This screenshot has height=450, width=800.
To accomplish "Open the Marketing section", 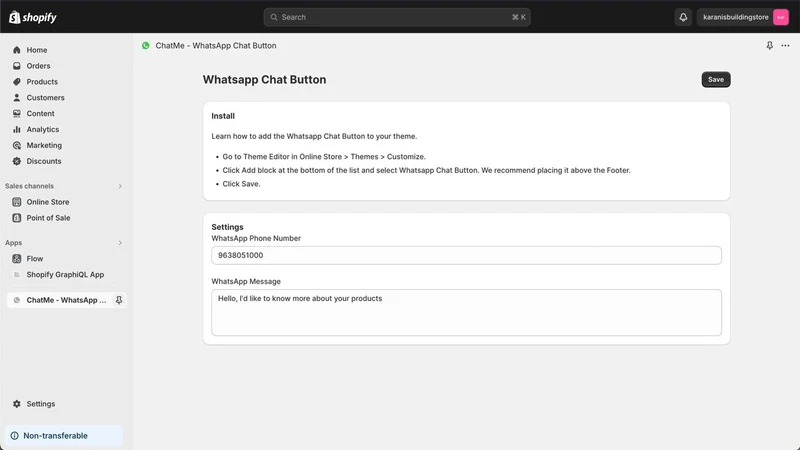I will tap(44, 145).
